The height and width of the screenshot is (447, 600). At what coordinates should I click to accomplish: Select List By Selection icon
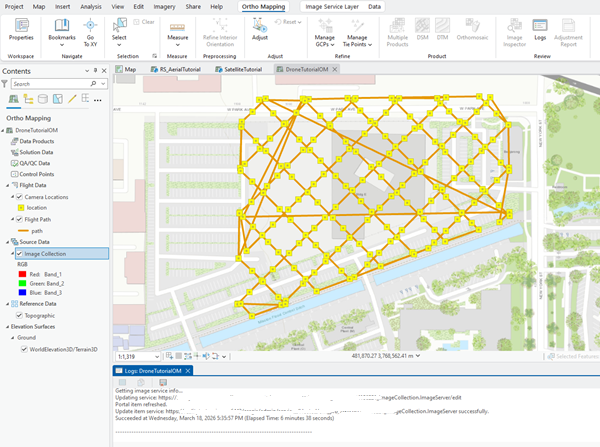[x=58, y=99]
